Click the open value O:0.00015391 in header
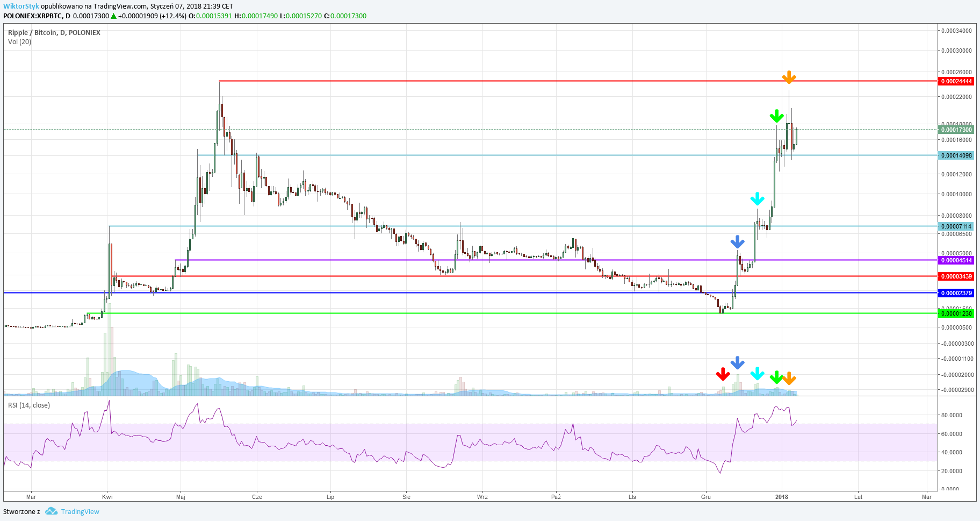 pos(210,16)
